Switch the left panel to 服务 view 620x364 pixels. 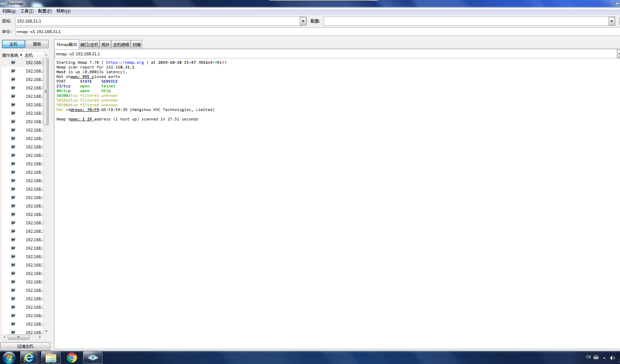click(37, 44)
